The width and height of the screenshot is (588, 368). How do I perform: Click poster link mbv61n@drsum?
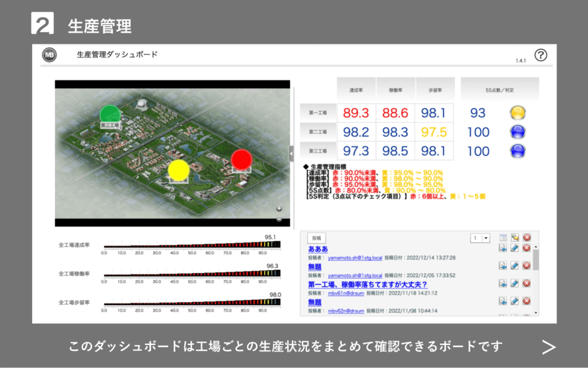pos(347,293)
